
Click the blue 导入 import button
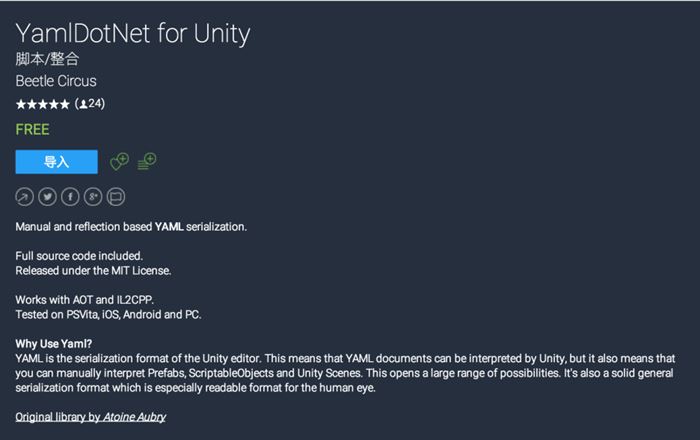tap(56, 162)
